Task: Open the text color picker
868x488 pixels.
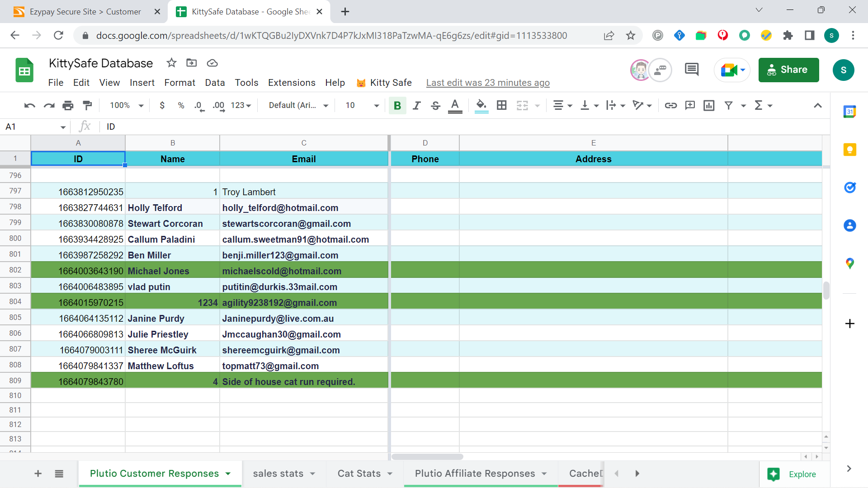Action: 455,106
